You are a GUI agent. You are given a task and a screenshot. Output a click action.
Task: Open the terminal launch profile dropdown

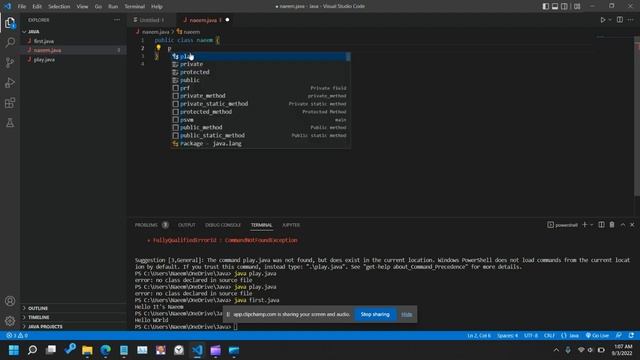coord(591,224)
